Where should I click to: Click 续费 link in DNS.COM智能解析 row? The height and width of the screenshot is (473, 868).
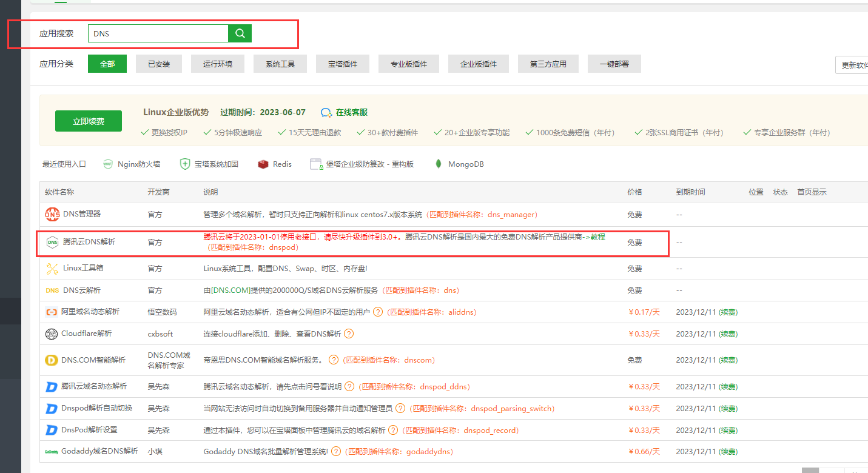pyautogui.click(x=728, y=360)
